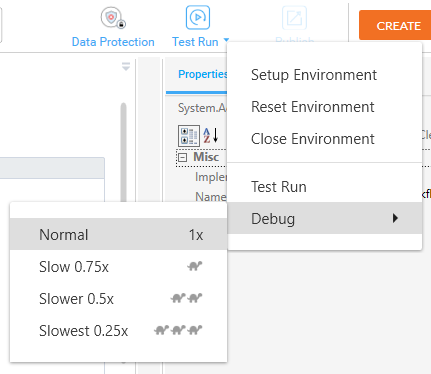Click the orange CREATE button
Screen dimensions: 431x374
coord(395,25)
